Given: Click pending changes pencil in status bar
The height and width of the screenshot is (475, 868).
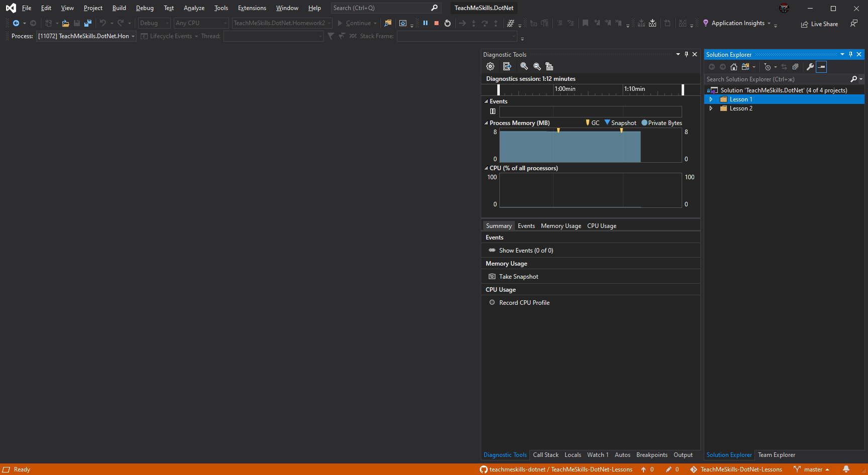Looking at the screenshot, I should 669,469.
